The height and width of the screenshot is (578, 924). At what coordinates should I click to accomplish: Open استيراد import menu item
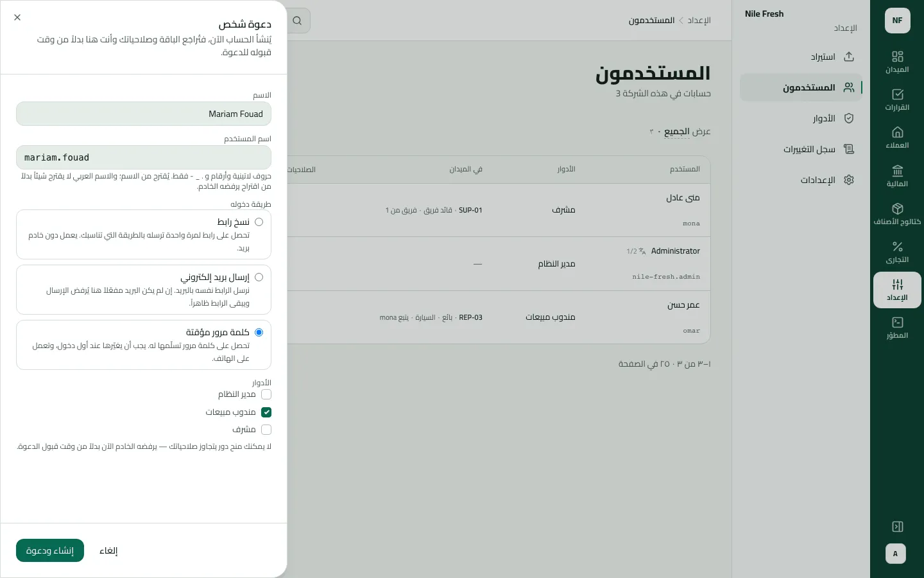coord(801,57)
